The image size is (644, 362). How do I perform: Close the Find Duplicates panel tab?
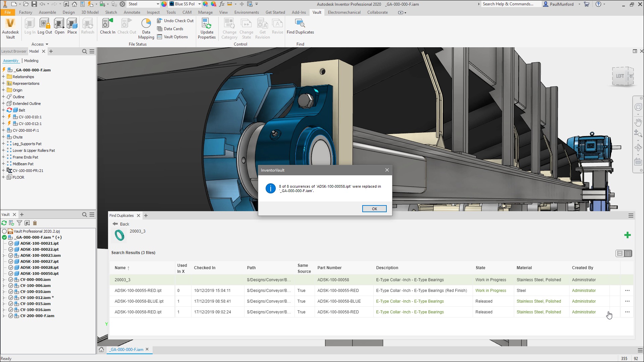(139, 216)
